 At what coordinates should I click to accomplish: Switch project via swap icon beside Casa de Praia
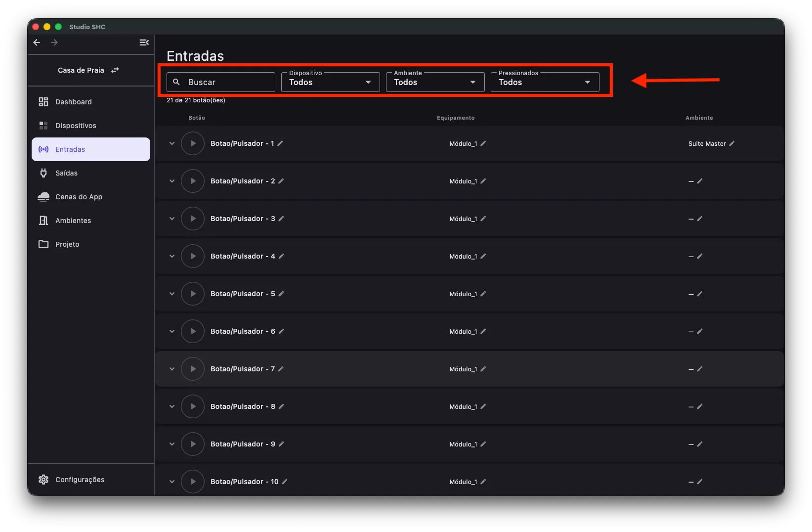coord(115,70)
